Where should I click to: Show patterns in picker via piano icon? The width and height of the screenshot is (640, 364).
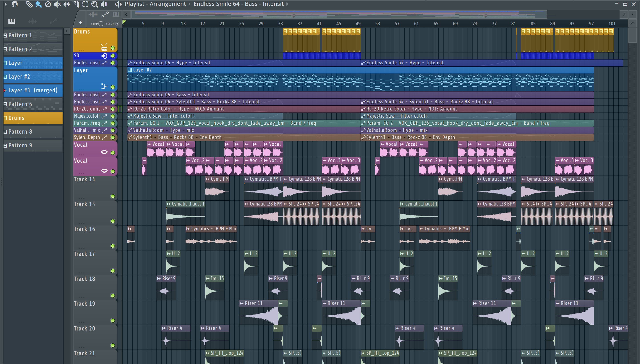point(12,21)
